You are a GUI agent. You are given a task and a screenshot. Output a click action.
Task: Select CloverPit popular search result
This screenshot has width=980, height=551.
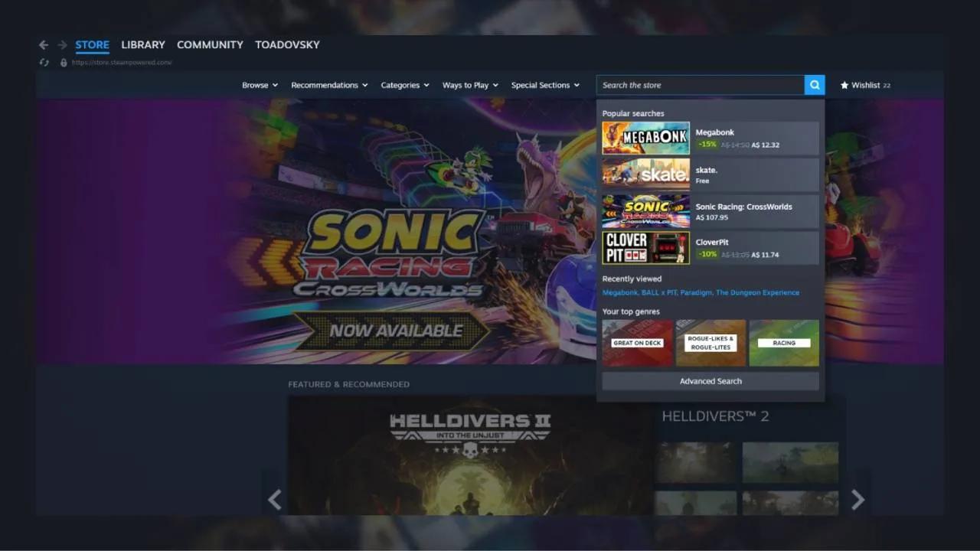710,248
